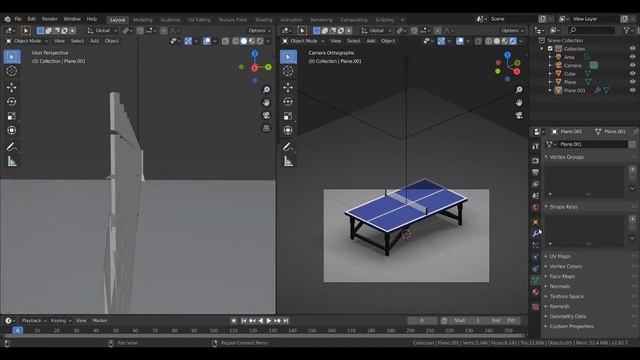Hide Area light in outliner

point(632,57)
